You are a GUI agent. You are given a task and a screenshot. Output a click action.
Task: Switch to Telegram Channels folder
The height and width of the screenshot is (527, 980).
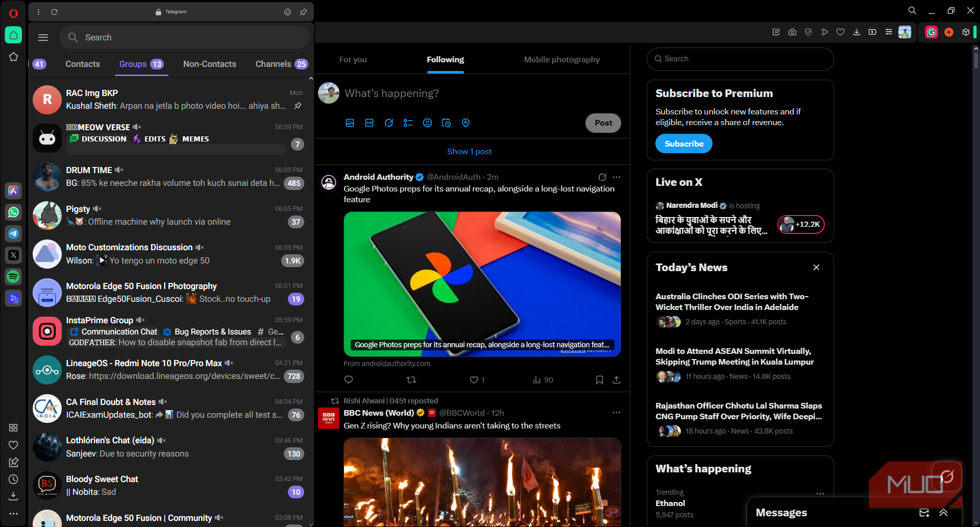(x=281, y=64)
